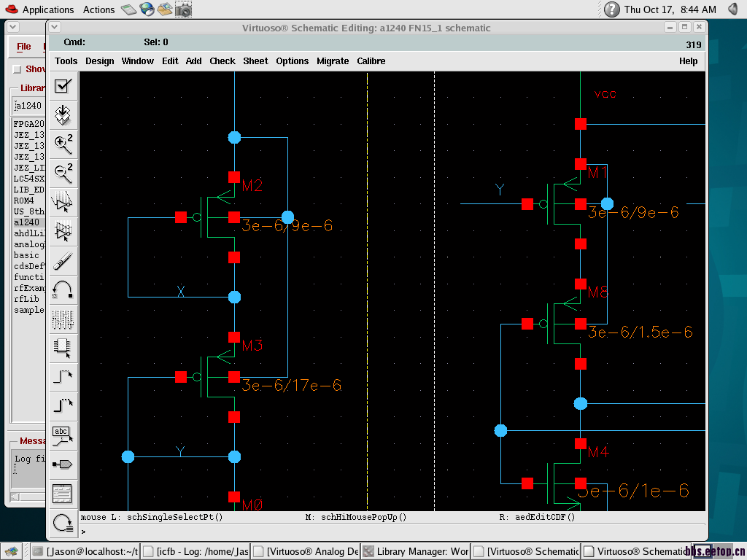
Task: Select the Add Pin icon
Action: [x=63, y=464]
